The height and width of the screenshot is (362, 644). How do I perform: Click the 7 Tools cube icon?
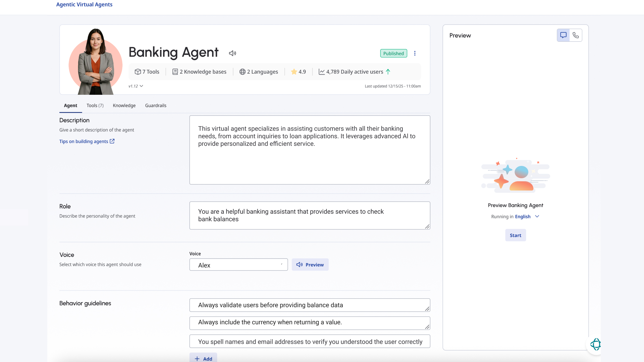point(138,72)
